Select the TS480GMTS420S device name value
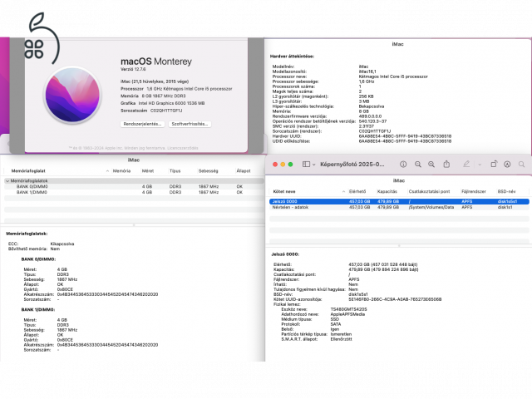The width and height of the screenshot is (532, 399). point(348,309)
